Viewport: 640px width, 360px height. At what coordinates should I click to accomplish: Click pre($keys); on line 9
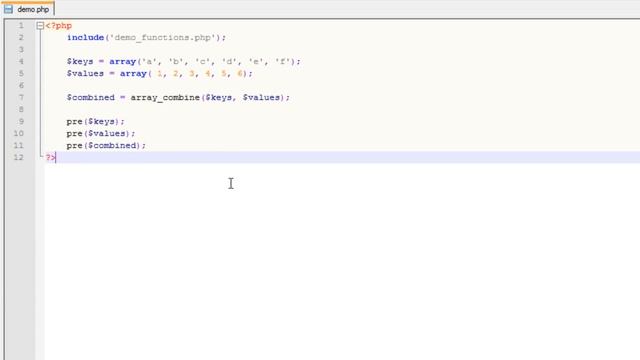click(x=96, y=122)
